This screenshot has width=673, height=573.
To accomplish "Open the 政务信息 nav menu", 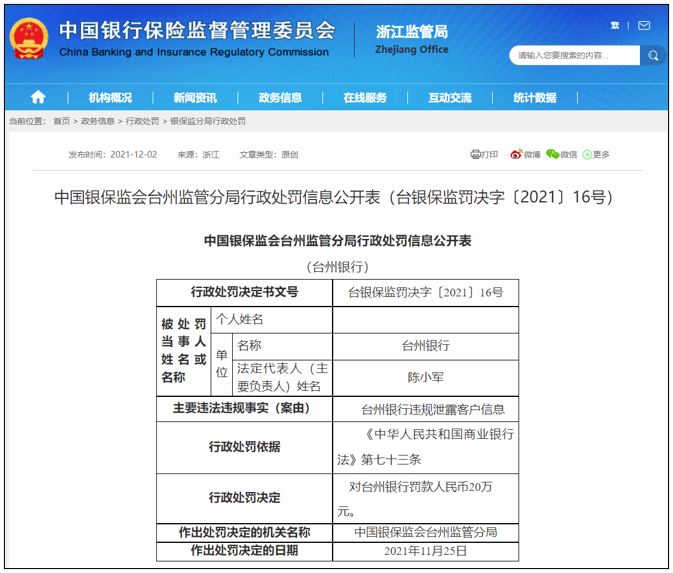I will (x=280, y=97).
